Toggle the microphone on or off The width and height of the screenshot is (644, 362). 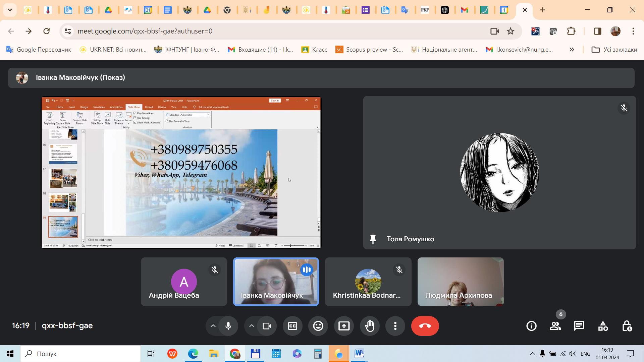pos(228,326)
